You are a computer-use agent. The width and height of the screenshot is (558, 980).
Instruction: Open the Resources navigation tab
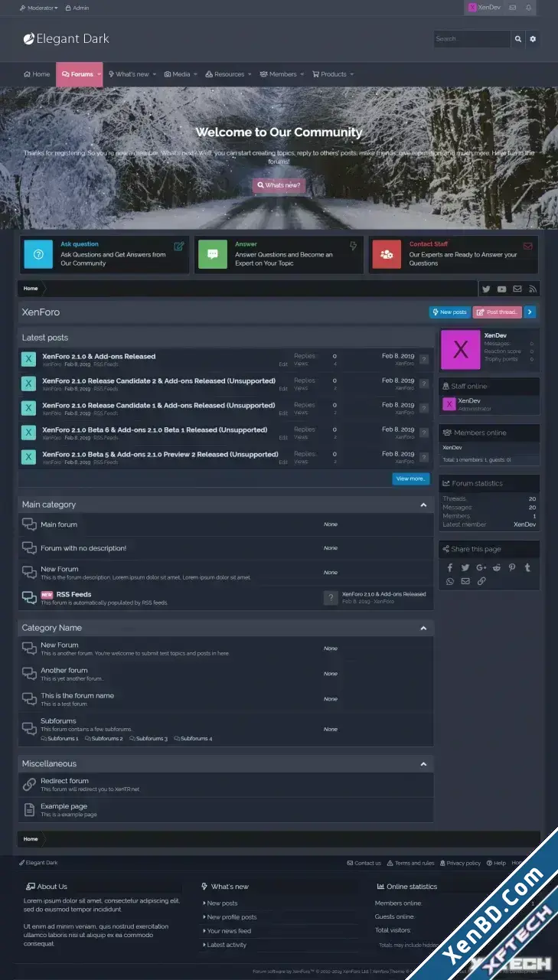(x=224, y=74)
